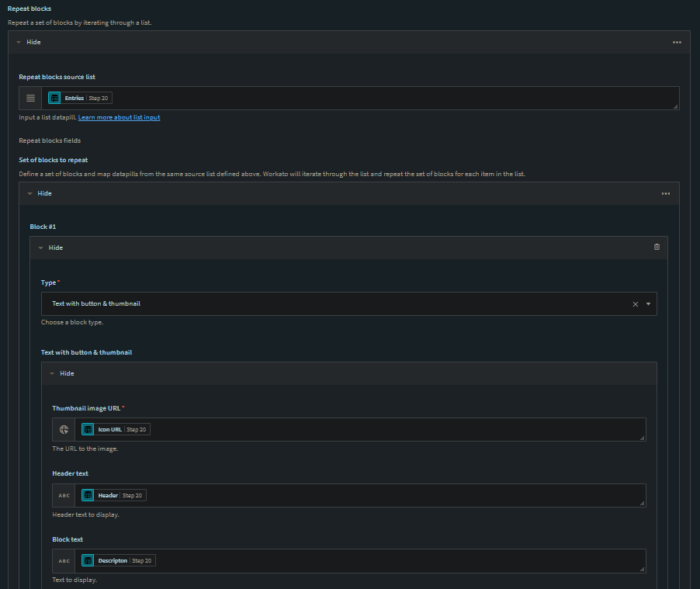
Task: Select the Icon URL datapill
Action: (x=115, y=429)
